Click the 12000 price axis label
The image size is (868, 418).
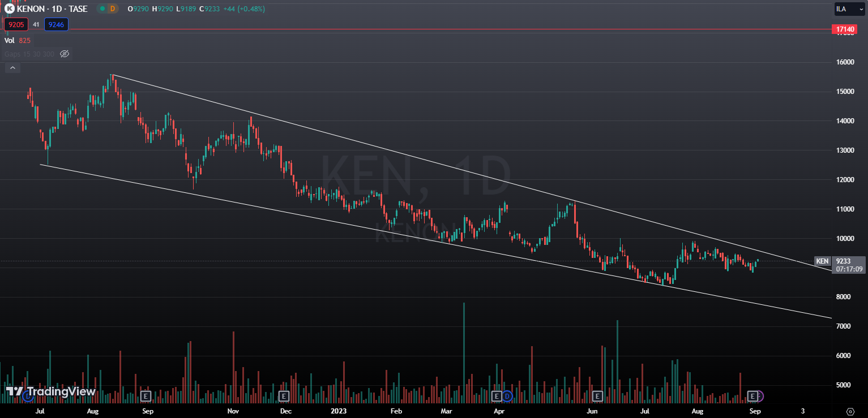pyautogui.click(x=844, y=180)
